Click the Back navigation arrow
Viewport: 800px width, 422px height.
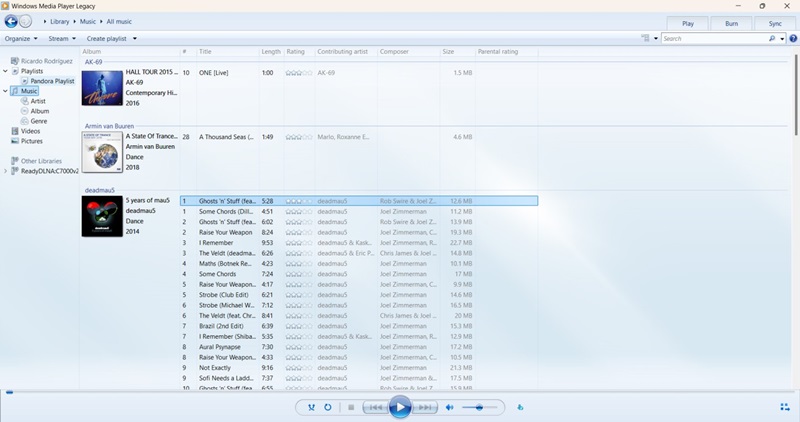pyautogui.click(x=11, y=21)
